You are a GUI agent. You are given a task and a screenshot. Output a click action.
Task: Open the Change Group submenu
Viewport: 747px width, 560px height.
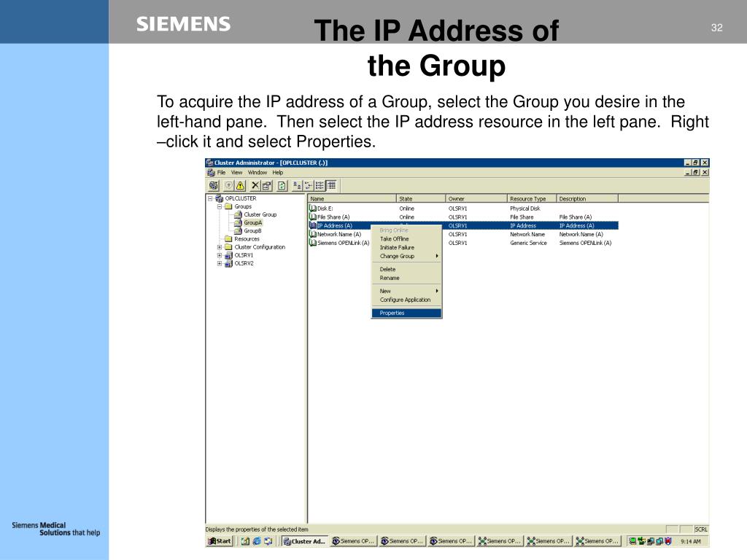coord(406,256)
